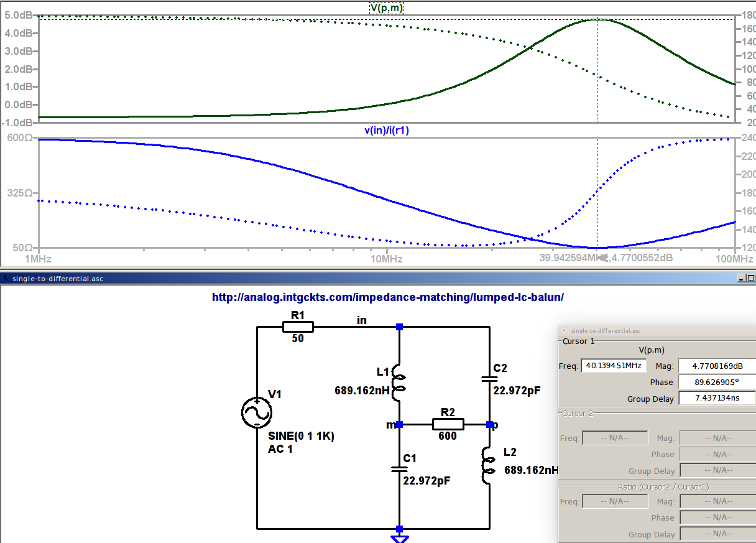Click the V1 voltage source symbol
The image size is (756, 543).
point(257,412)
